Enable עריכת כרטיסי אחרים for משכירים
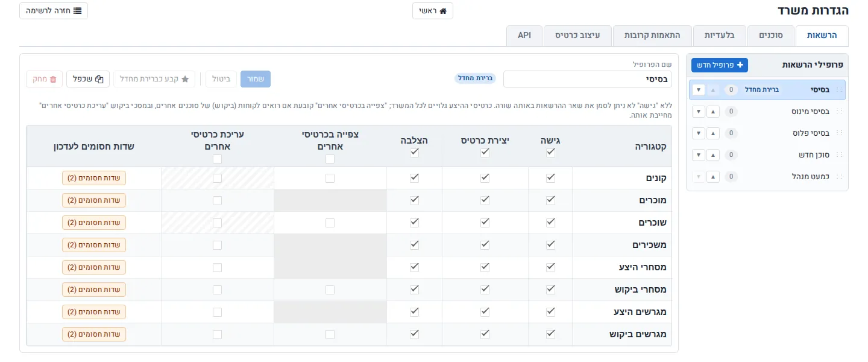 click(x=217, y=245)
